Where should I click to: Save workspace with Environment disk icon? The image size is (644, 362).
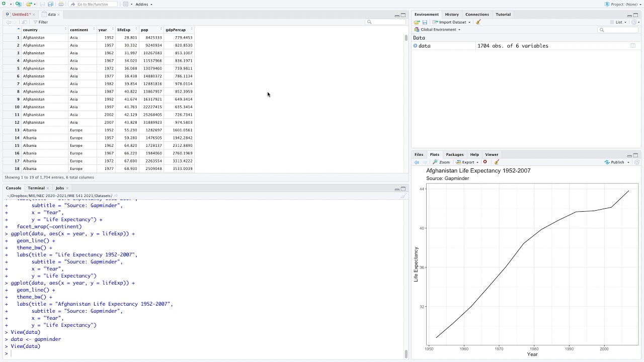(x=425, y=22)
